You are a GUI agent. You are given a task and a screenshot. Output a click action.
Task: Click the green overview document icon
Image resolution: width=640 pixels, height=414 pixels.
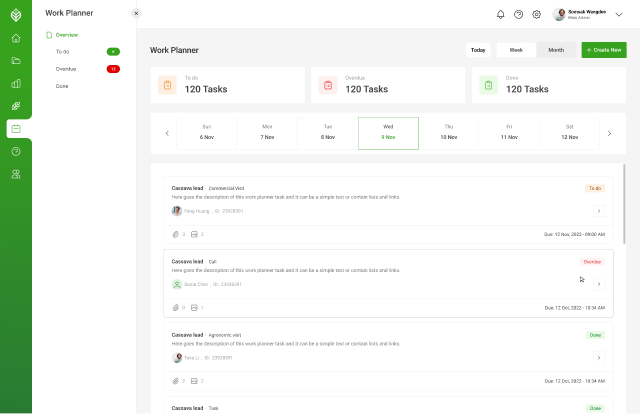(49, 35)
